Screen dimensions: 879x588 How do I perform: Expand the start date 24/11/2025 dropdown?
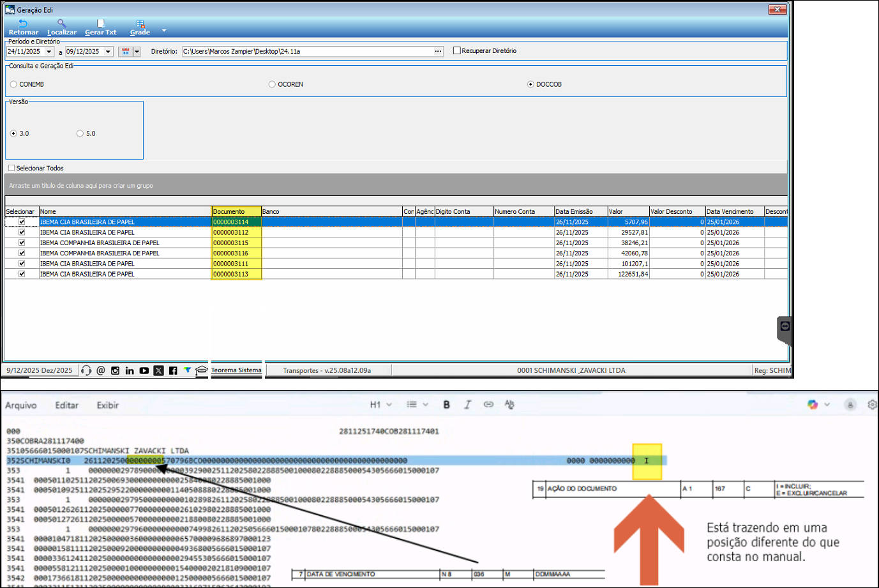[49, 52]
